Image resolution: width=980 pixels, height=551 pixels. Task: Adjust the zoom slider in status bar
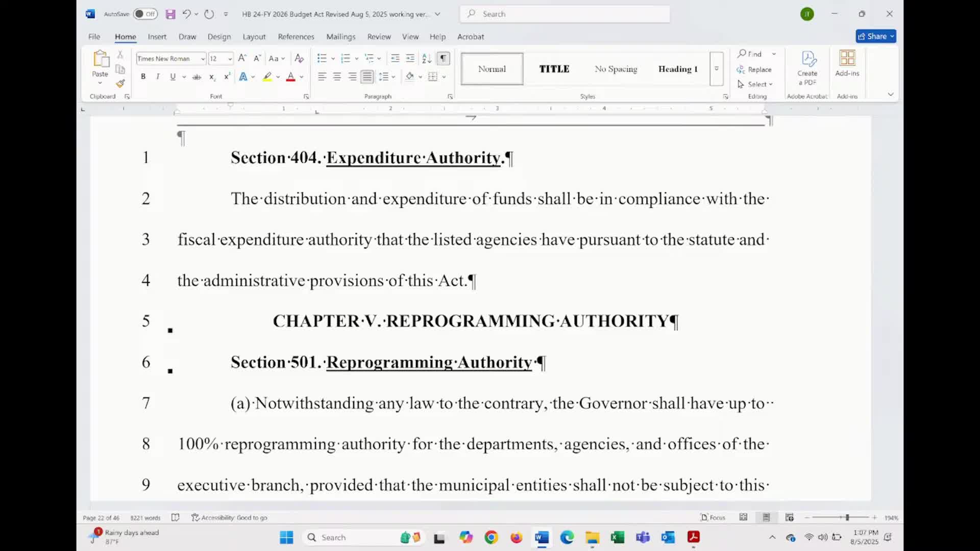coord(847,517)
